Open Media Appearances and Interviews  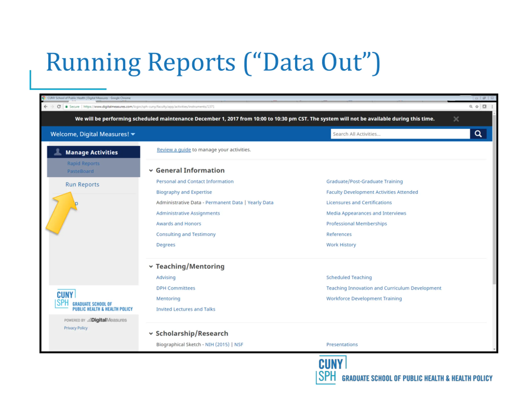[366, 213]
